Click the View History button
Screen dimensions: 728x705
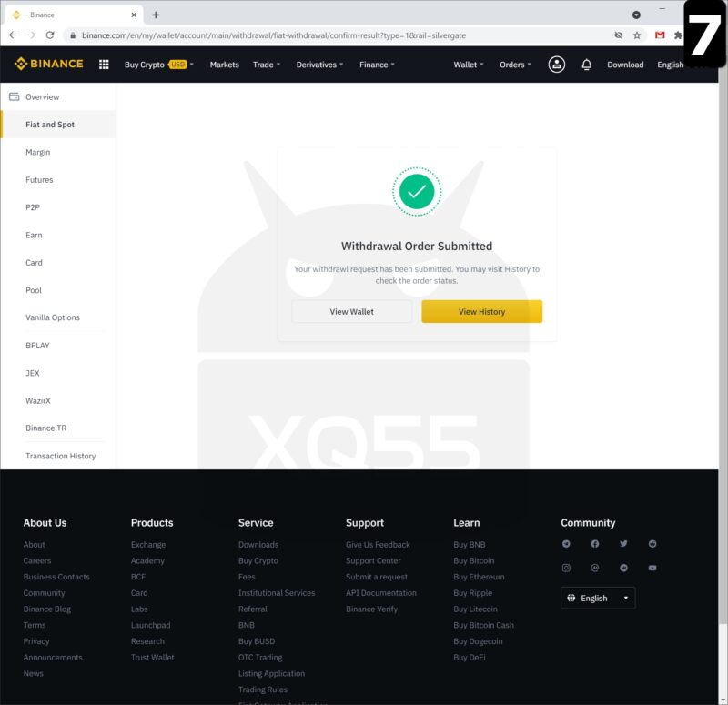(x=481, y=311)
